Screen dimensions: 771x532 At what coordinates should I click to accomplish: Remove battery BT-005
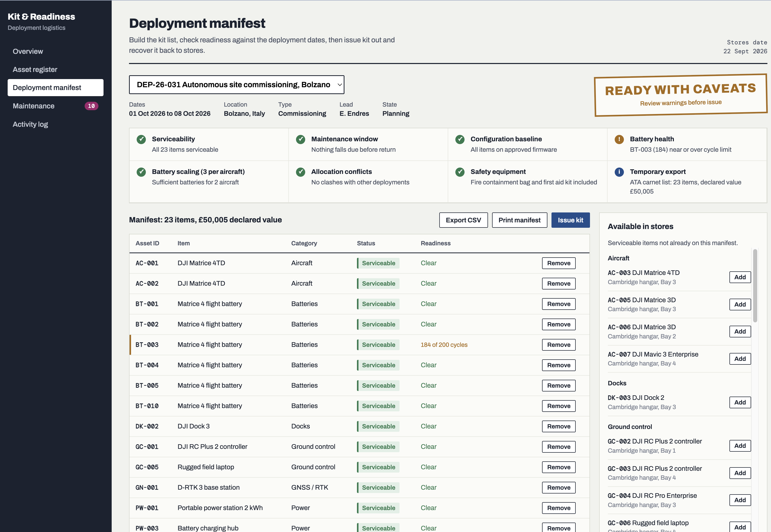pyautogui.click(x=558, y=385)
